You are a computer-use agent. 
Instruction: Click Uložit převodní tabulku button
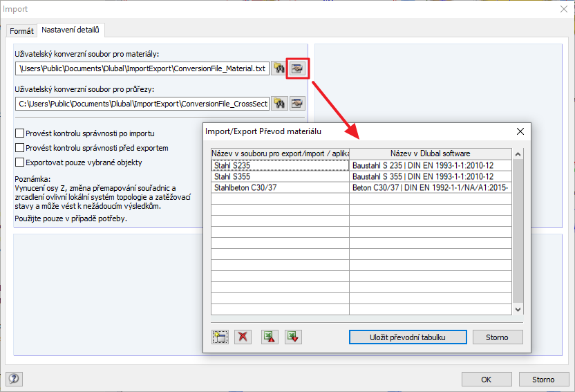[x=408, y=337]
